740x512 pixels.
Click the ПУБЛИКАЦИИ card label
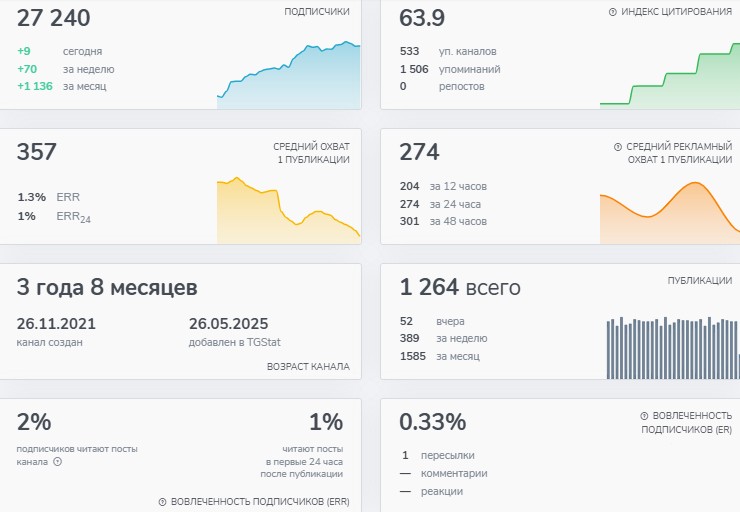[699, 281]
